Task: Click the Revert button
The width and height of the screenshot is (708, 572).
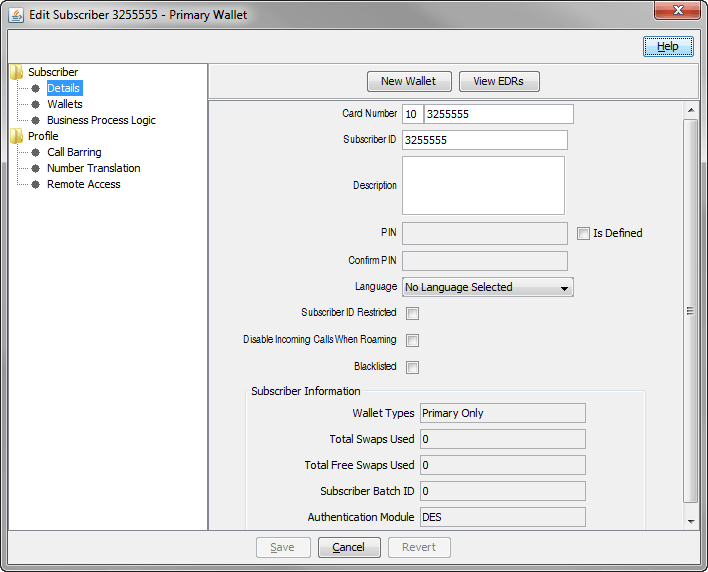Action: [x=419, y=547]
